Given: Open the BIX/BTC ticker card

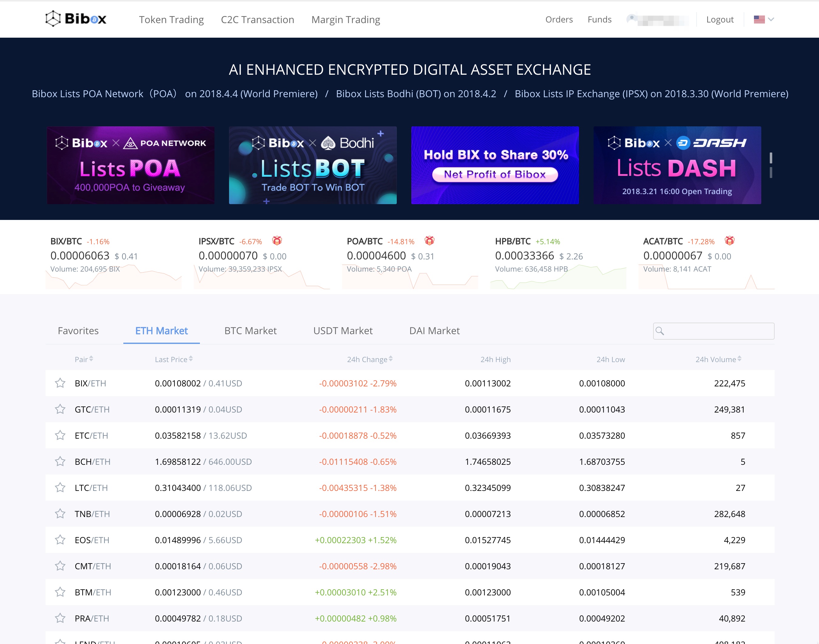Looking at the screenshot, I should pos(114,262).
